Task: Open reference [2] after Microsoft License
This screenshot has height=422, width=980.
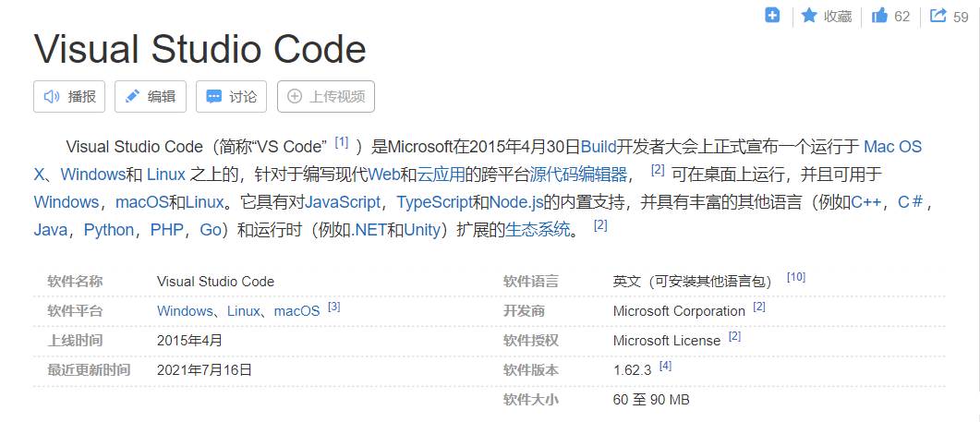Action: [735, 336]
